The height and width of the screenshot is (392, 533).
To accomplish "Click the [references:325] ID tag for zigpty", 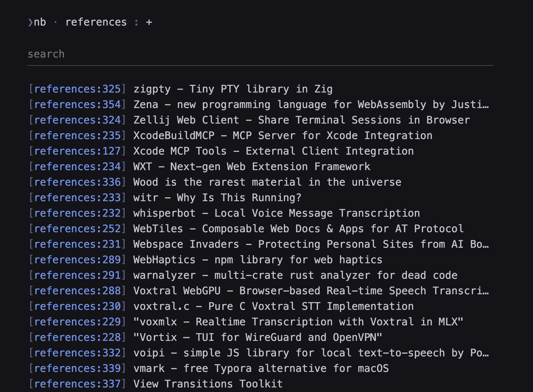I will point(77,89).
